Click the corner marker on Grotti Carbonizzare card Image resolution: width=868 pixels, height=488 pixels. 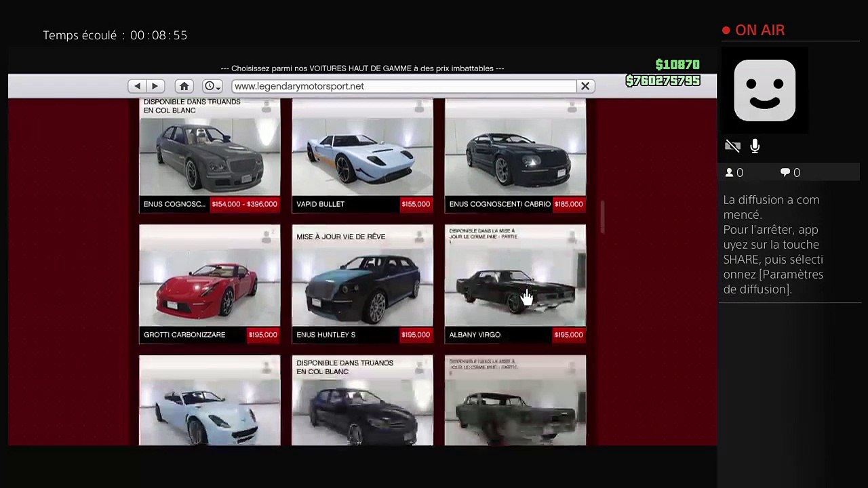coord(267,235)
